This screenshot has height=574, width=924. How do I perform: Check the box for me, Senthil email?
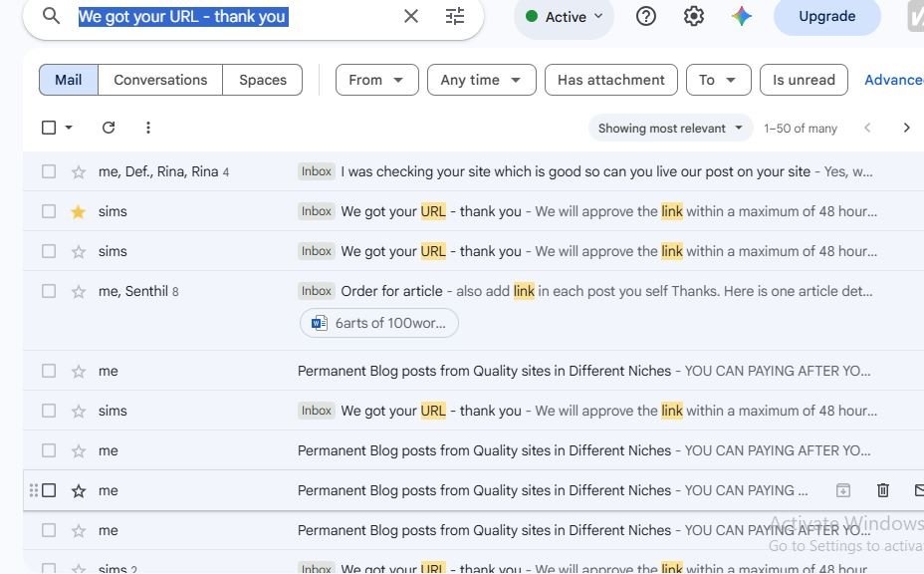pos(49,291)
